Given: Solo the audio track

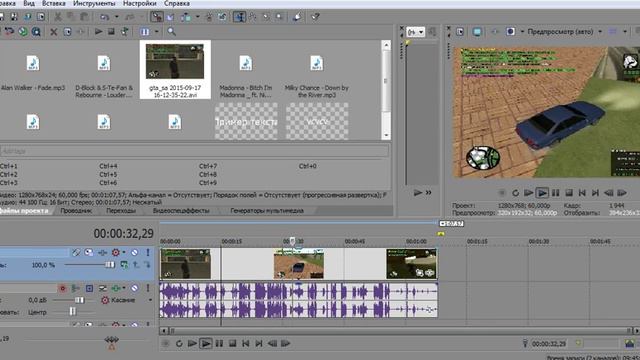Looking at the screenshot, I should pyautogui.click(x=148, y=289).
